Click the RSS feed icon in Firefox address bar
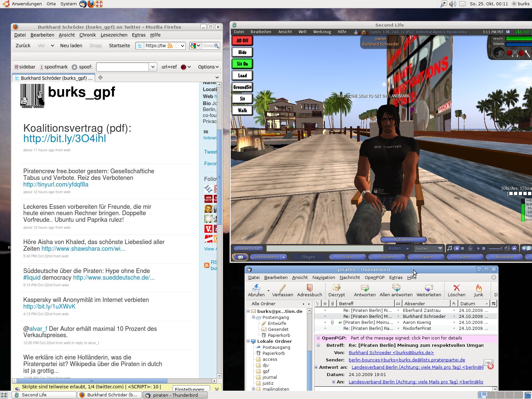The width and height of the screenshot is (532, 399). click(170, 46)
